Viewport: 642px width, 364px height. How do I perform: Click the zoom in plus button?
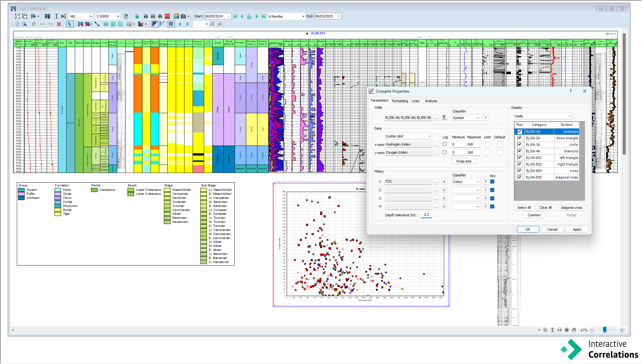pos(622,330)
